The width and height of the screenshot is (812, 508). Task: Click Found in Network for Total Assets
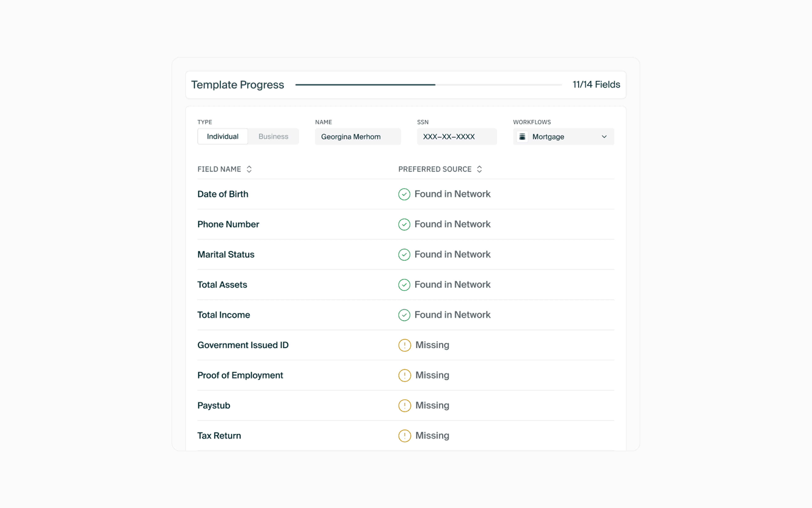point(452,284)
